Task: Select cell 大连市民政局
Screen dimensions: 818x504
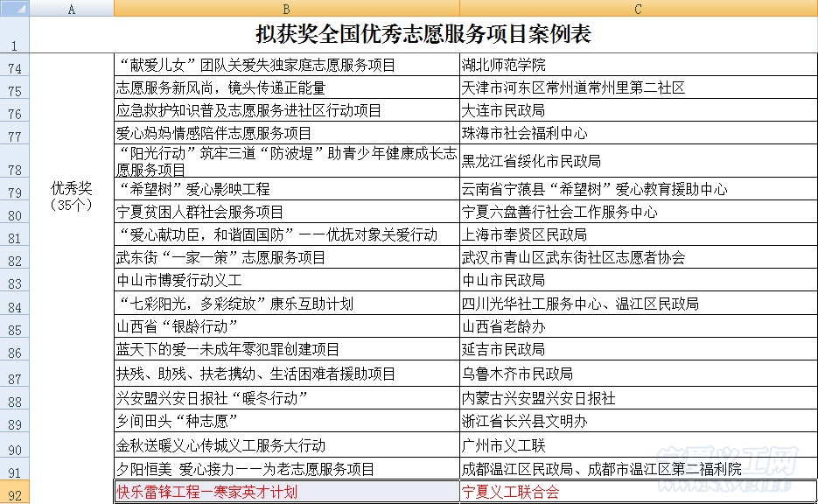Action: pos(639,110)
